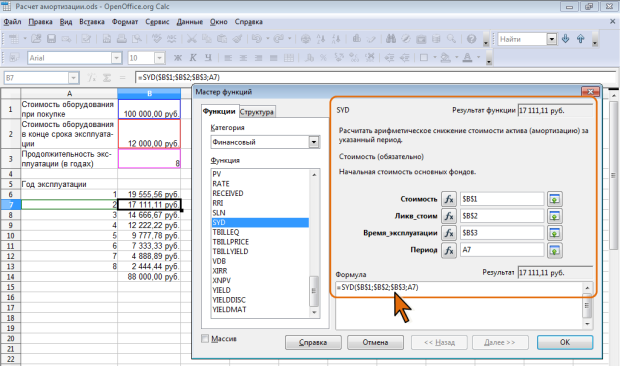The width and height of the screenshot is (620, 366).
Task: Open the Файл menu
Action: pos(12,22)
